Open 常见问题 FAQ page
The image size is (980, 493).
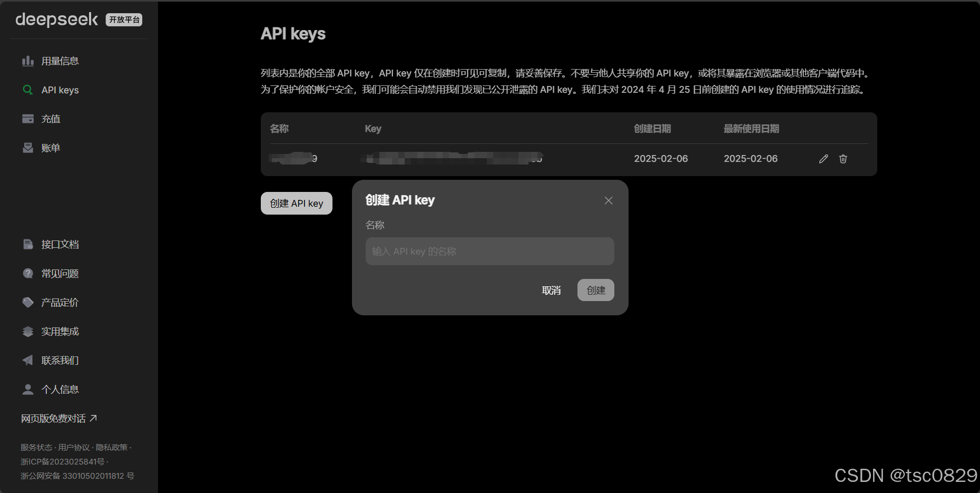tap(60, 274)
